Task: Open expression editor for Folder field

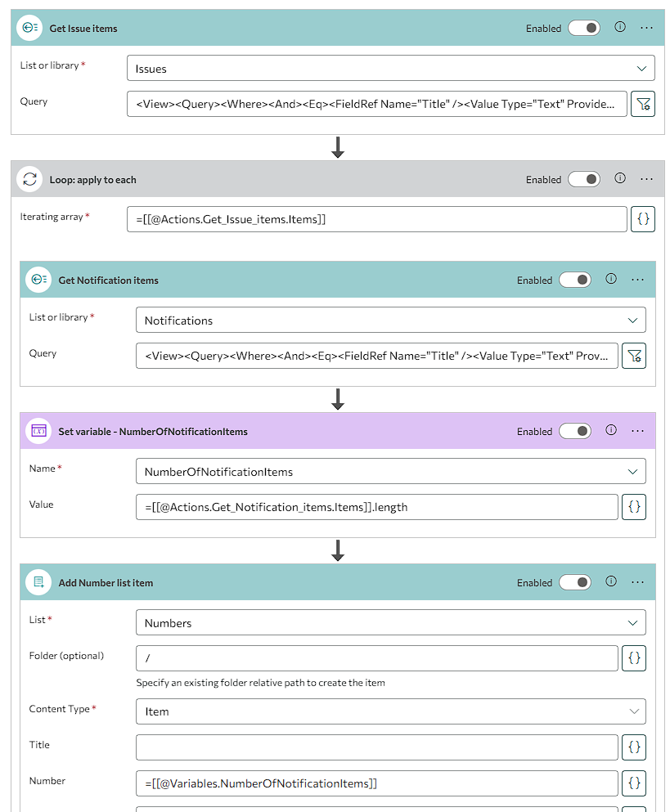Action: click(633, 658)
